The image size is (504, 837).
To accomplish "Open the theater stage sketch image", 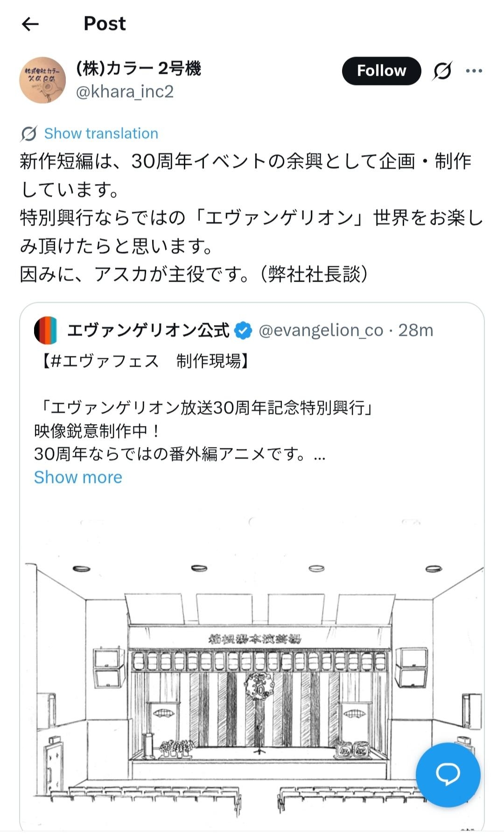I will (x=252, y=663).
